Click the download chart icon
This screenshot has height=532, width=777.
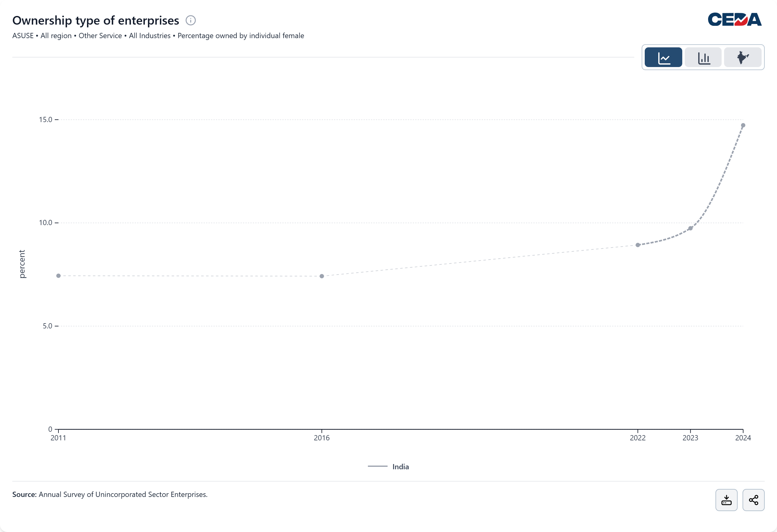tap(726, 500)
